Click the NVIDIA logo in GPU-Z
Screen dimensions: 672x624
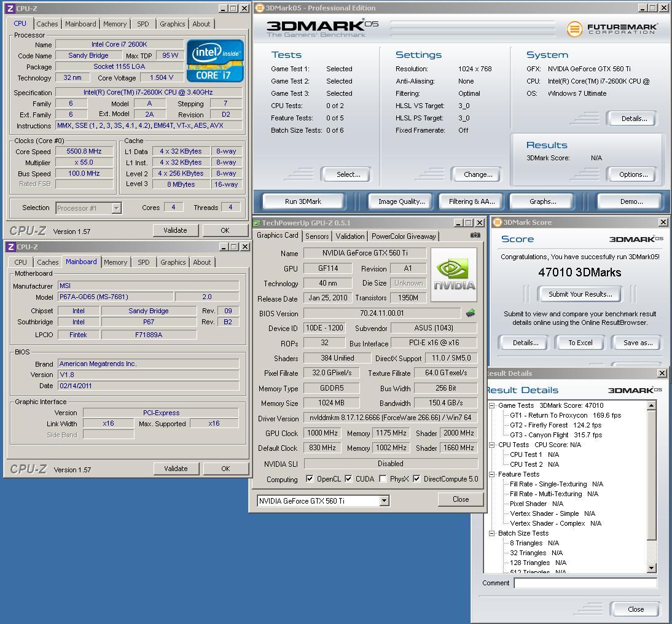point(454,275)
